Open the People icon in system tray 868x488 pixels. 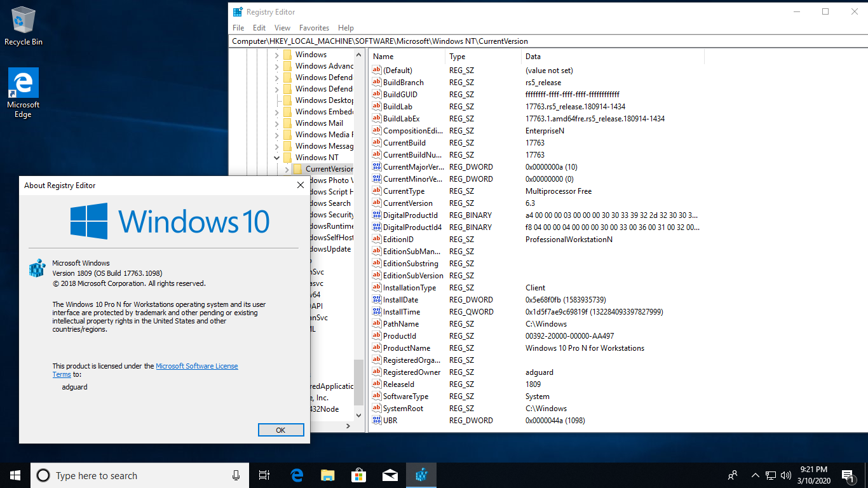pos(733,475)
